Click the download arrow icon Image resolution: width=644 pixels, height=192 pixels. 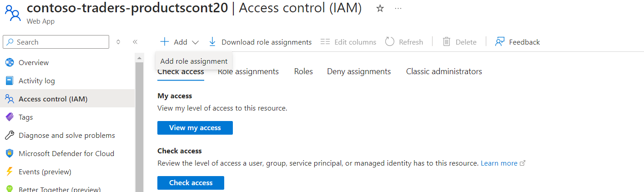point(212,42)
